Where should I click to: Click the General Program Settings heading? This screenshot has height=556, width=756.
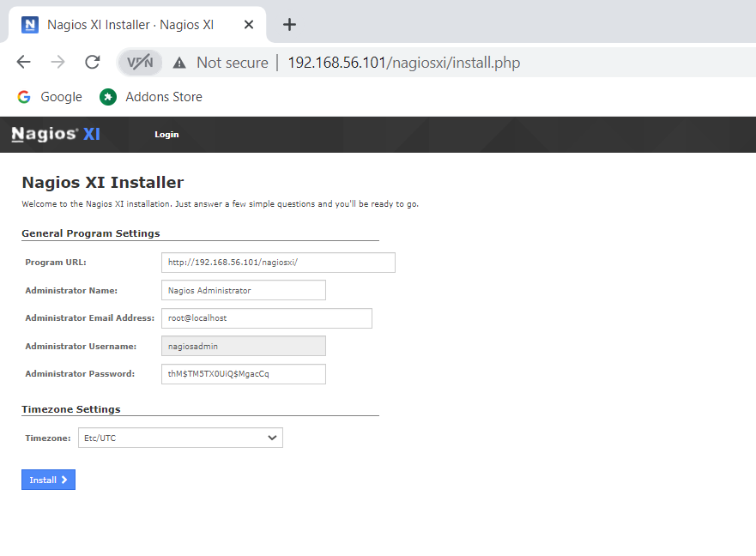point(91,233)
